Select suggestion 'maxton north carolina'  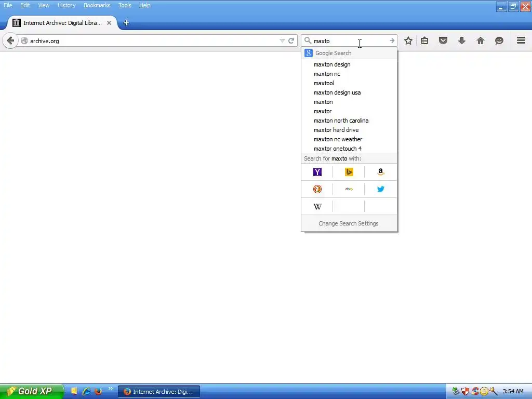[x=349, y=121]
